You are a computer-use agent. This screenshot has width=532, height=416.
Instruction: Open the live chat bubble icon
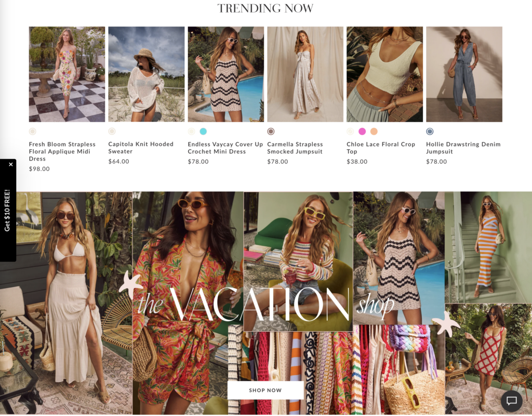click(512, 401)
